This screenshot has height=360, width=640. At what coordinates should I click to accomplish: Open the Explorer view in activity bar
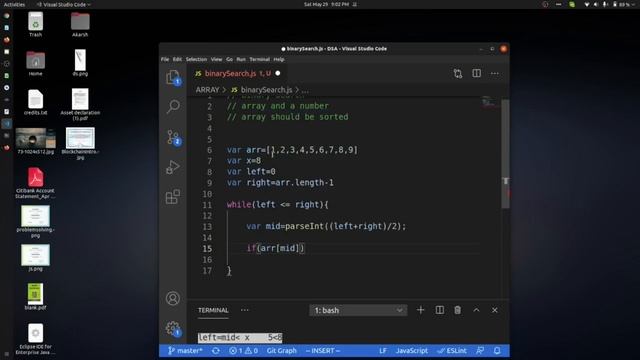point(173,77)
